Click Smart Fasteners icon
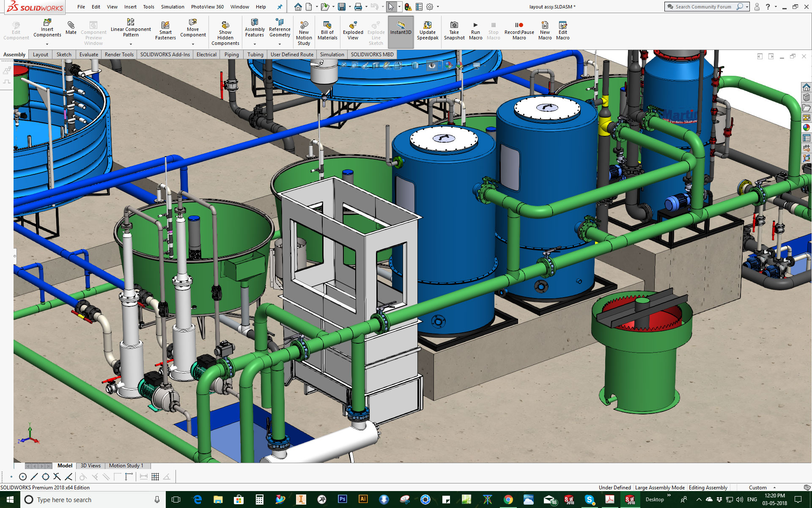The height and width of the screenshot is (508, 812). (x=165, y=31)
